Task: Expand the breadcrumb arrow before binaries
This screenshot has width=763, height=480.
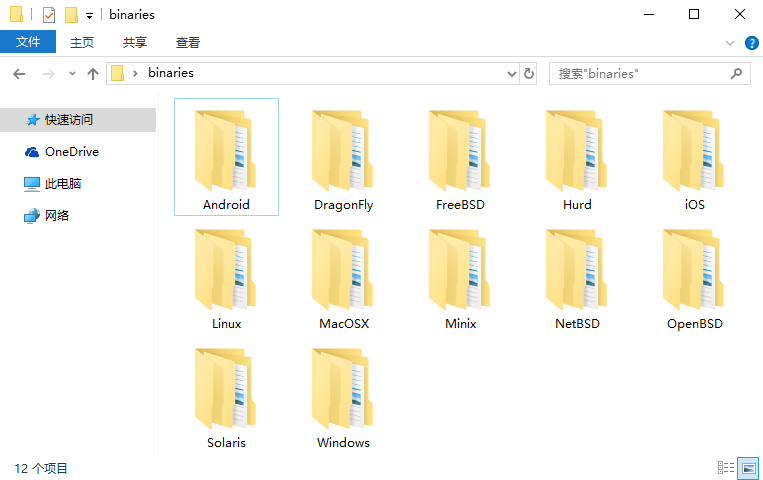Action: (135, 74)
